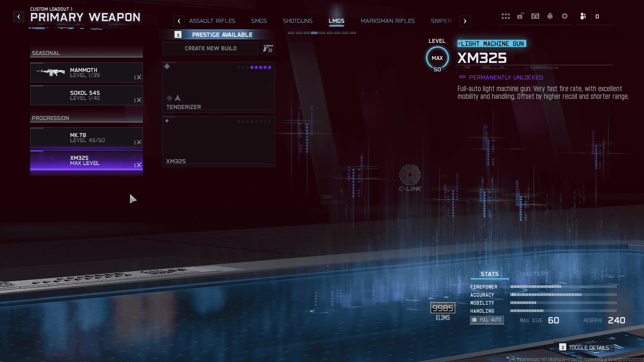
Task: Click the compass tuning icon on Tenderizer
Action: [x=178, y=98]
